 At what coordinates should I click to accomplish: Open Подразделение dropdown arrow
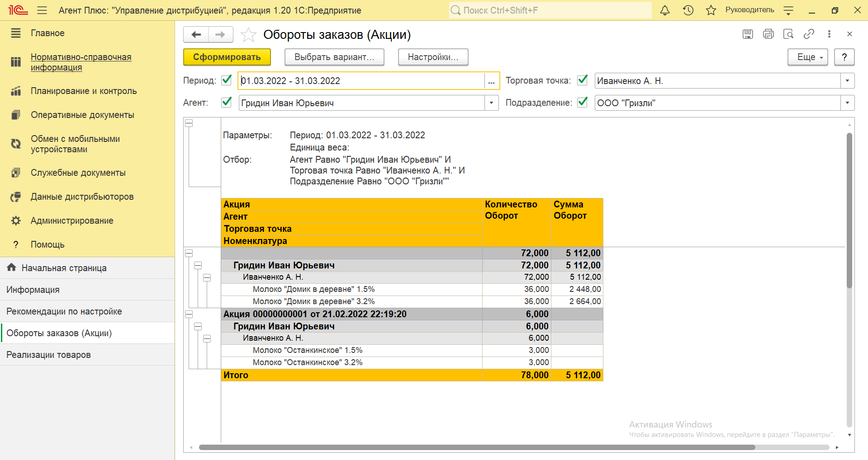tap(847, 103)
